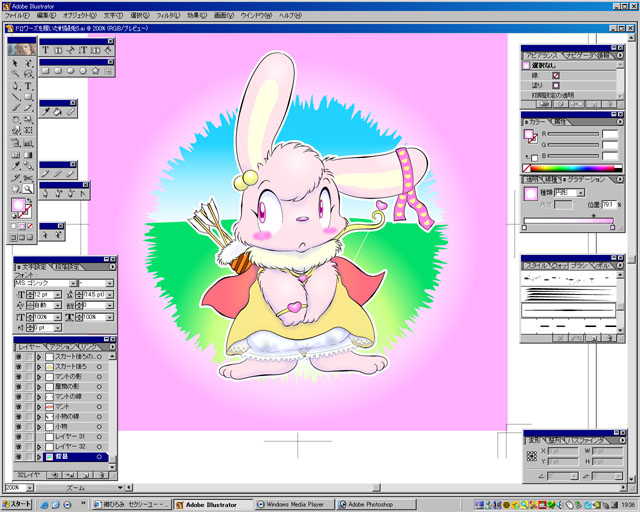This screenshot has width=640, height=512.
Task: Open the Layers panel flyout menu arrow
Action: (x=112, y=347)
